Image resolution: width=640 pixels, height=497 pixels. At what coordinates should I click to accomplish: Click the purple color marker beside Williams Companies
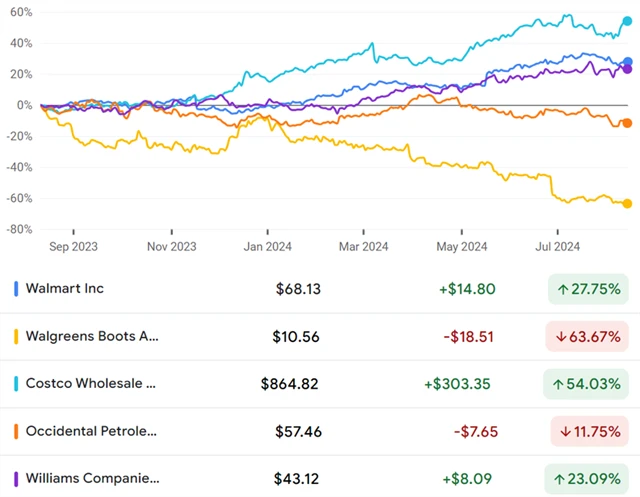click(17, 479)
